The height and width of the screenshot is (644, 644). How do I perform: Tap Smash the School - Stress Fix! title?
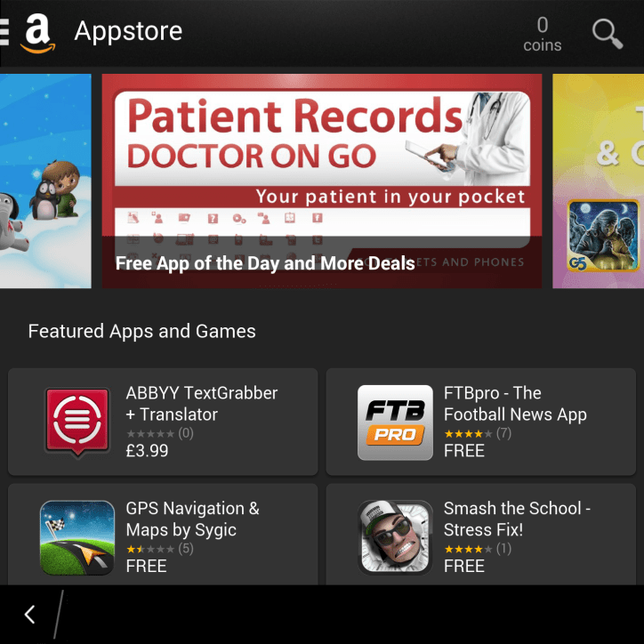coord(517,519)
